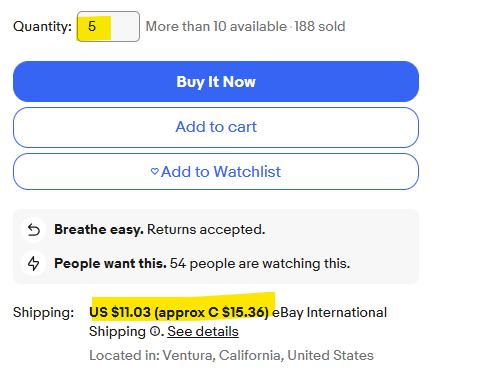The image size is (482, 376).
Task: Click the Quantity input field
Action: pos(108,27)
